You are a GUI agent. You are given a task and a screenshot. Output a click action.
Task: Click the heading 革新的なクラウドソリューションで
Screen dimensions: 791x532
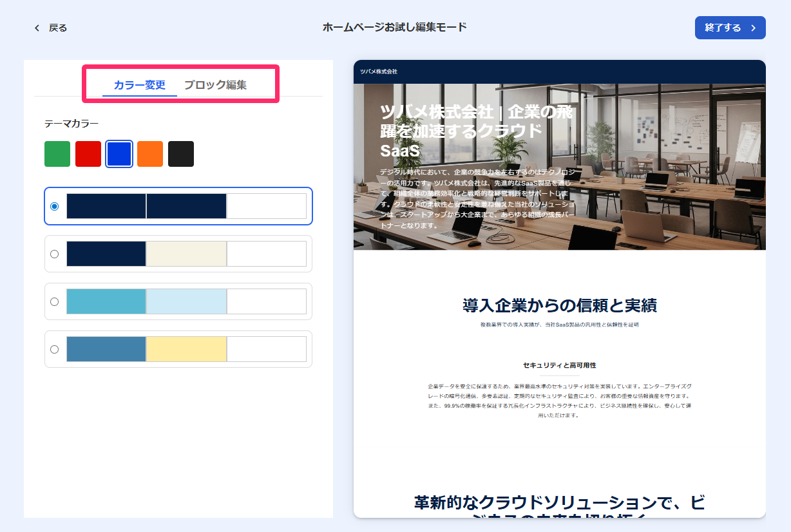coord(560,506)
